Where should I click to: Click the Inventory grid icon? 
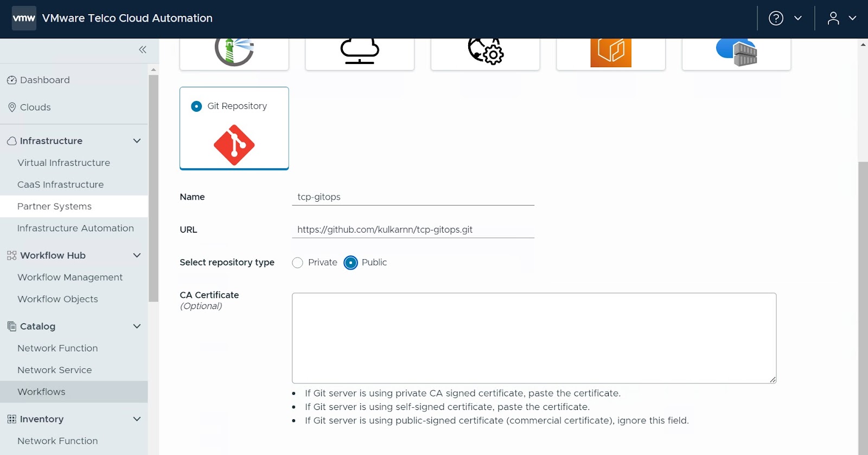[12, 419]
